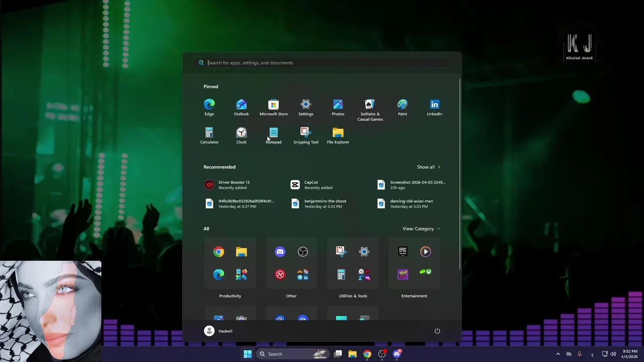Open Notepad from pinned apps
Image resolution: width=644 pixels, height=362 pixels.
tap(274, 136)
